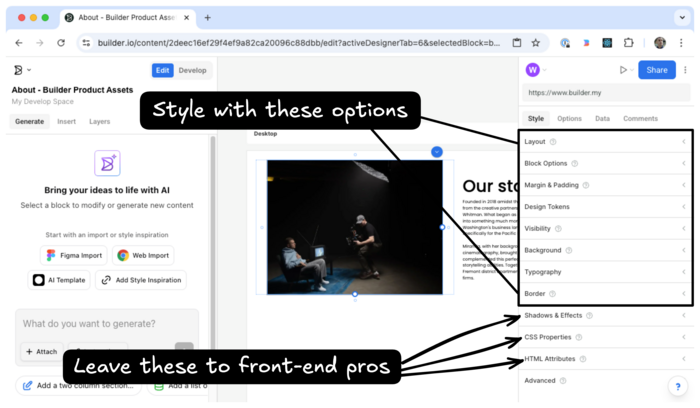Select the Edit mode button
Screen dimensions: 700x408
click(x=162, y=70)
